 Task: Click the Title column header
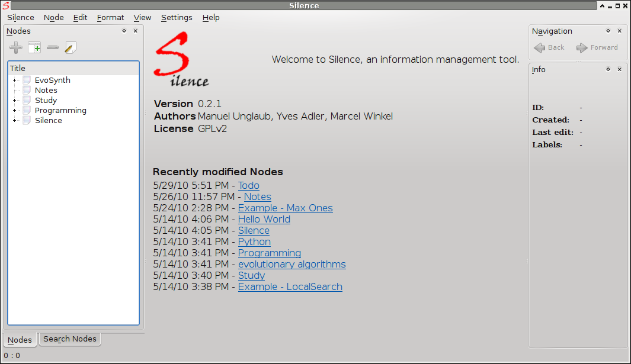(x=73, y=69)
